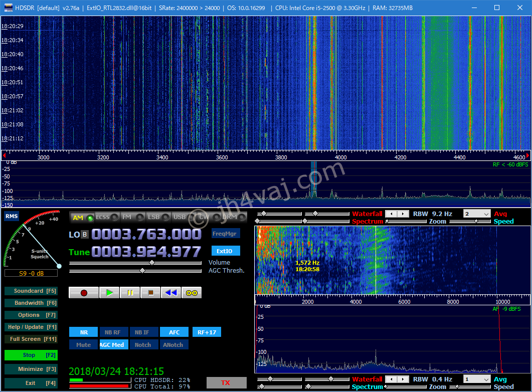The height and width of the screenshot is (392, 532).
Task: Select FM demodulation mode
Action: pos(132,218)
